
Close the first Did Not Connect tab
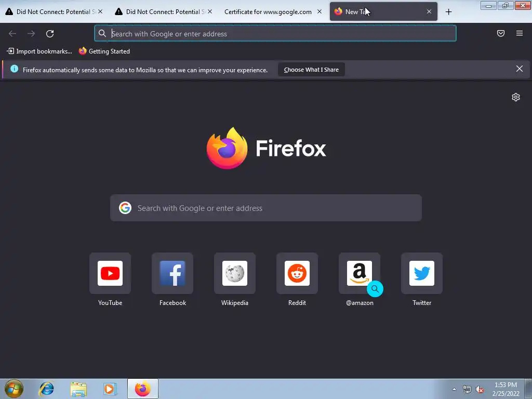[100, 11]
